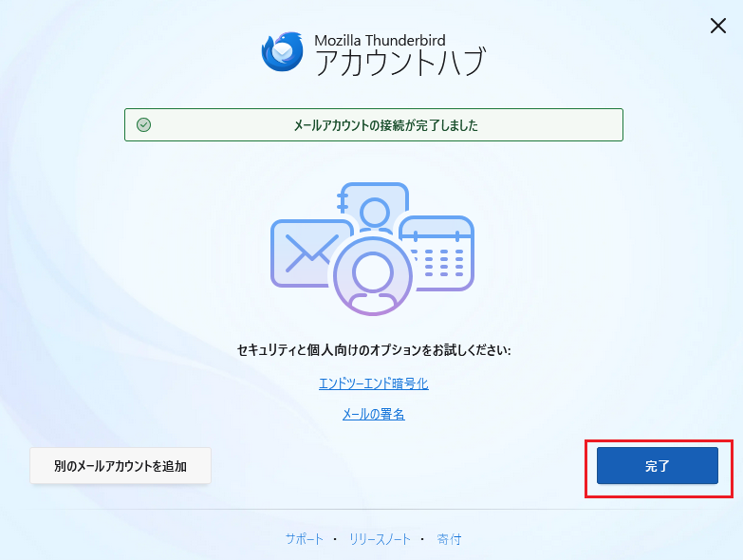Screen dimensions: 743x560
Task: Click the 完了 button to finish setup
Action: (x=658, y=466)
